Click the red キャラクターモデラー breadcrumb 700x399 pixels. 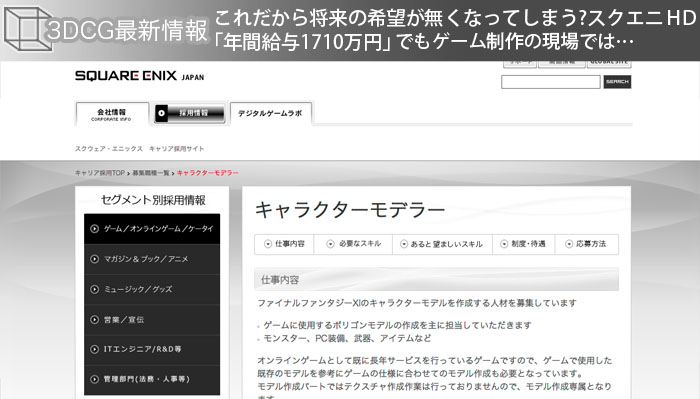[x=208, y=173]
